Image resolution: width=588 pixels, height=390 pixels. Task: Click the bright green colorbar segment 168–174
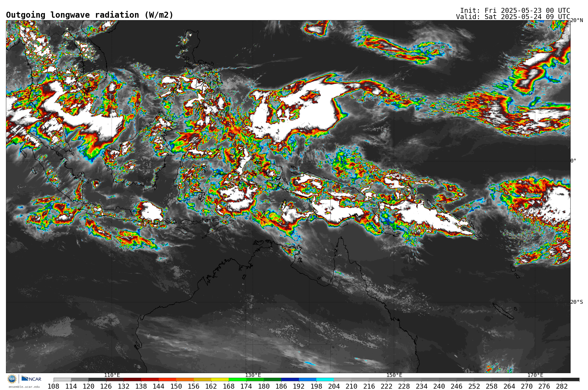point(237,380)
